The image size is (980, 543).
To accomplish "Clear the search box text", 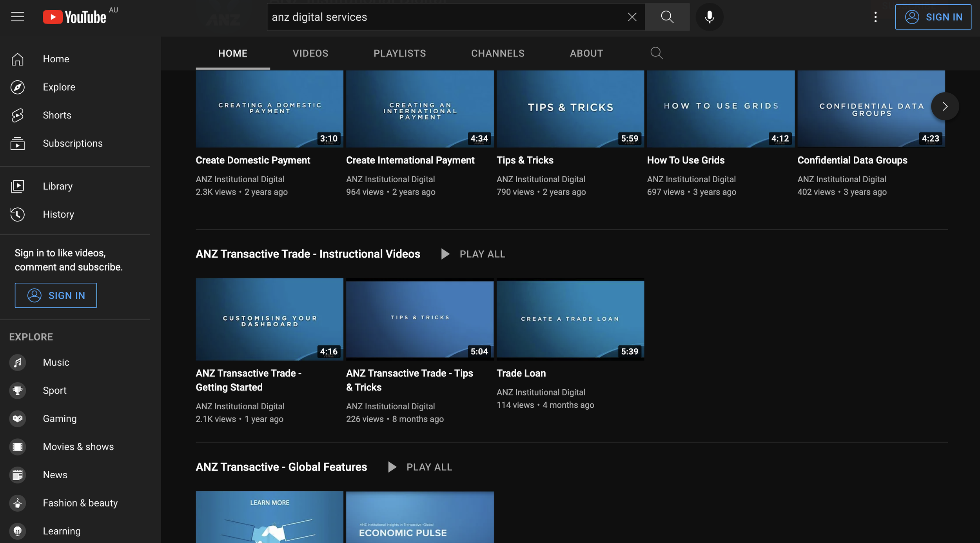I will point(632,17).
